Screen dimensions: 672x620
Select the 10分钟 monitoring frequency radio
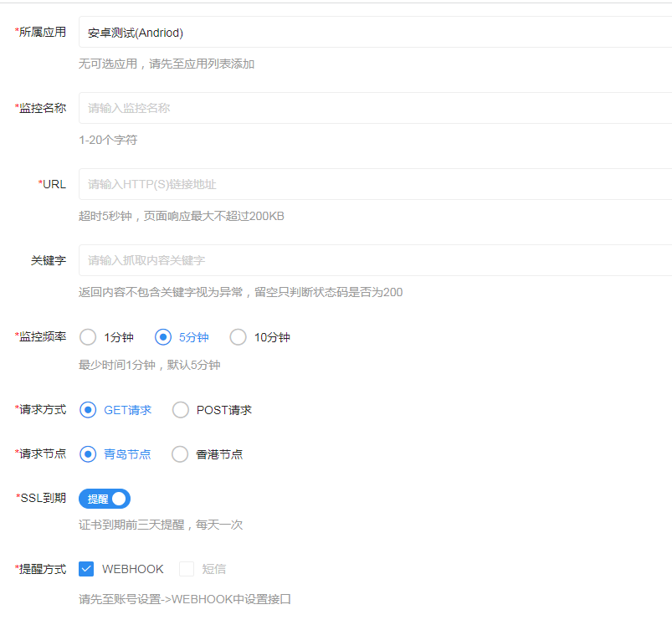pyautogui.click(x=238, y=337)
